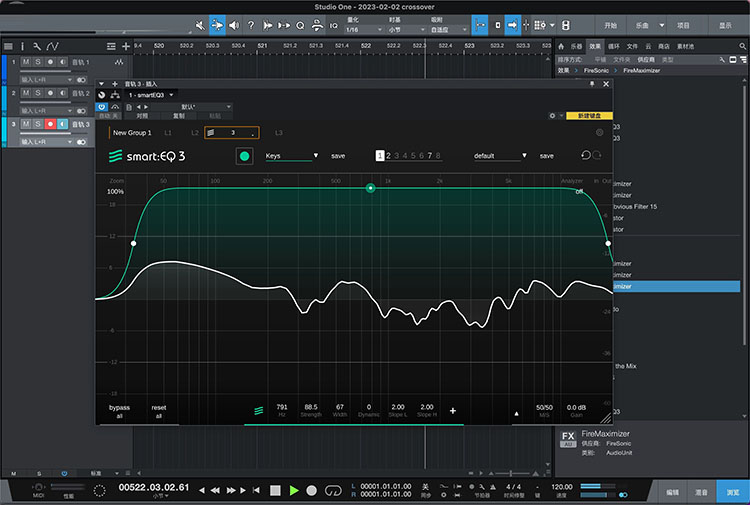750x505 pixels.
Task: Click the Stop button in the transport
Action: pos(275,490)
